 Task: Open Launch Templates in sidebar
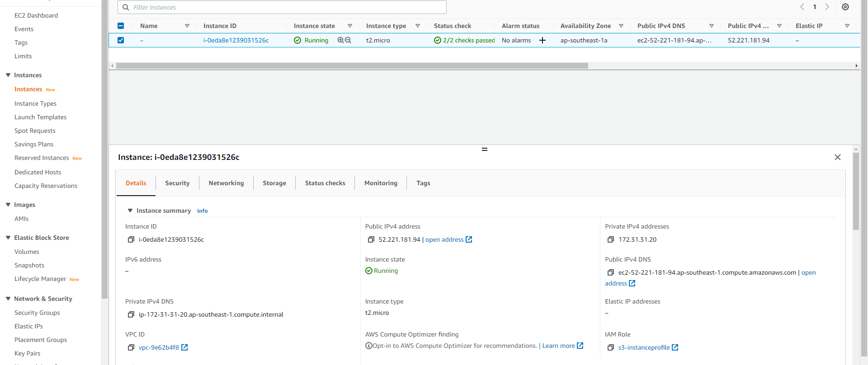click(x=40, y=117)
